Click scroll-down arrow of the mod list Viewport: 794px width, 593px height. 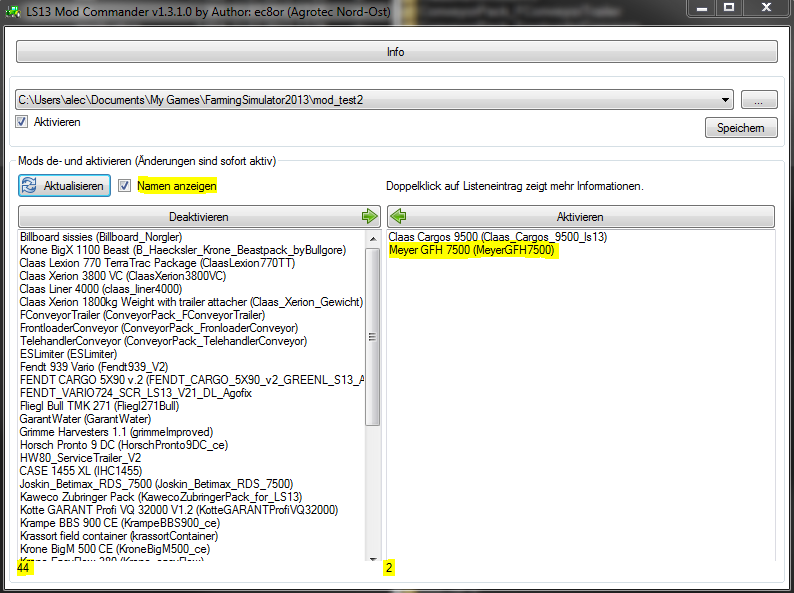tap(373, 559)
